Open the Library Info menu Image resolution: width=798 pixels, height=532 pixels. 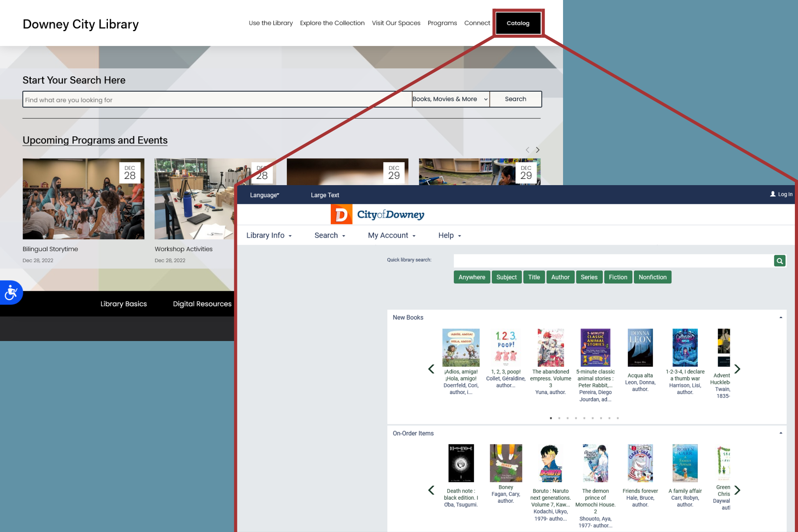(269, 235)
